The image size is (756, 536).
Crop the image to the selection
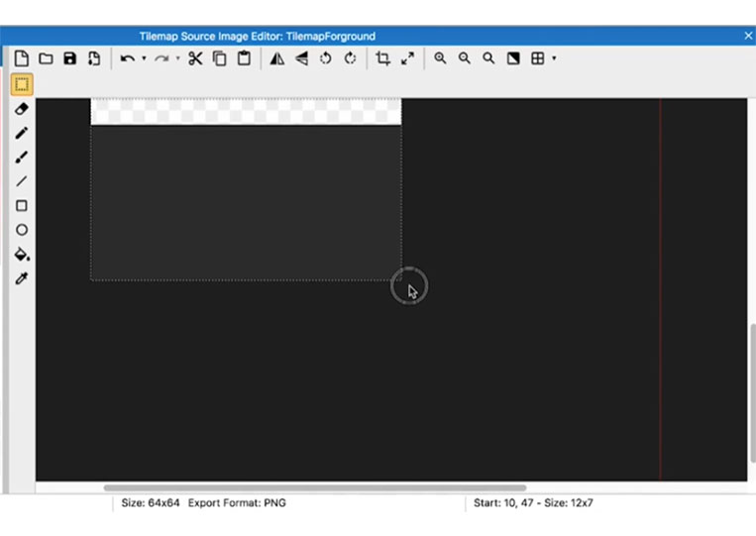click(382, 58)
